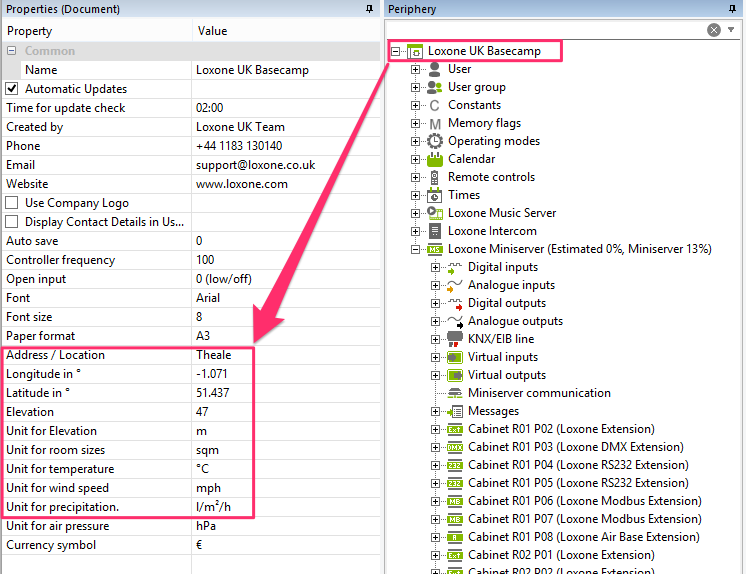The image size is (746, 574).
Task: Click the Loxone Intercom icon
Action: (x=435, y=231)
